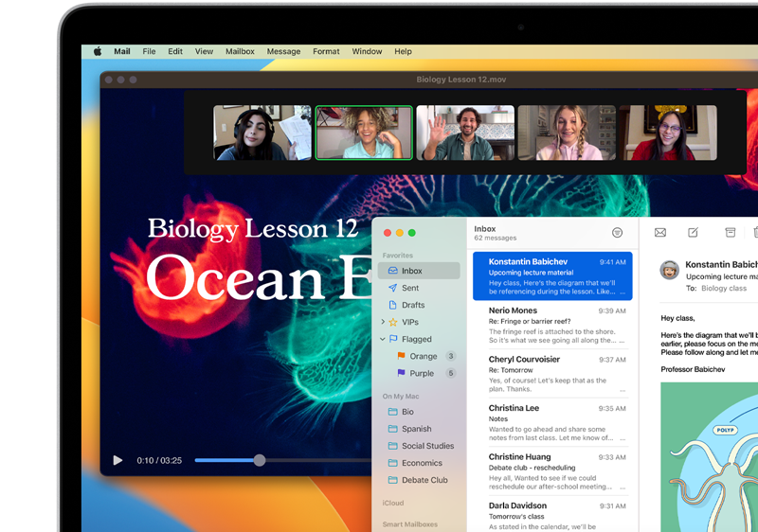Open the Bio folder

tap(419, 412)
